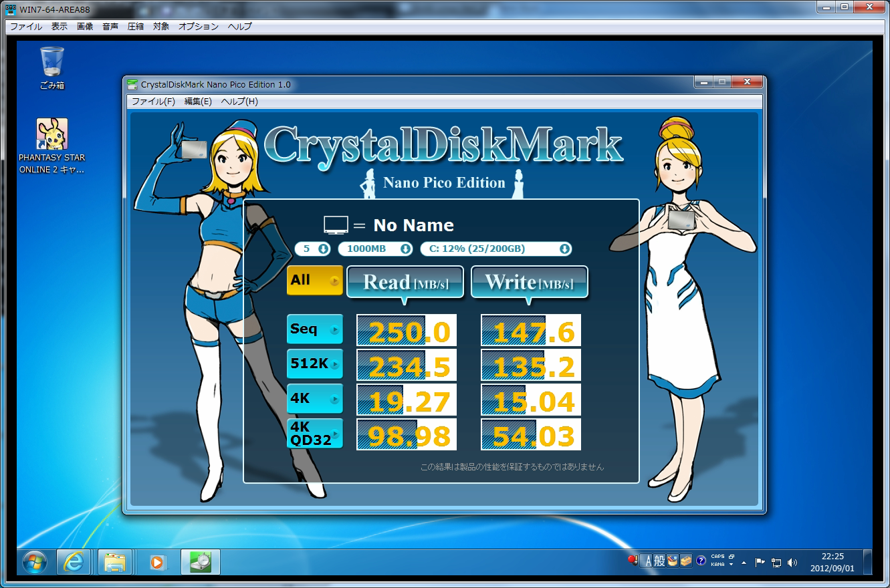Open the test count dropdown showing 5
Viewport: 890px width, 588px height.
coord(313,249)
